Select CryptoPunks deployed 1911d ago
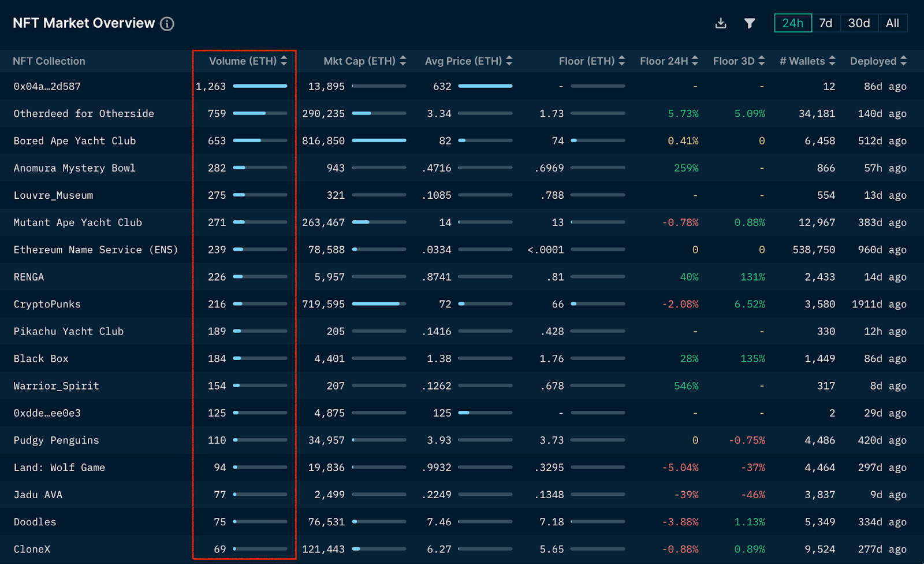 (879, 304)
